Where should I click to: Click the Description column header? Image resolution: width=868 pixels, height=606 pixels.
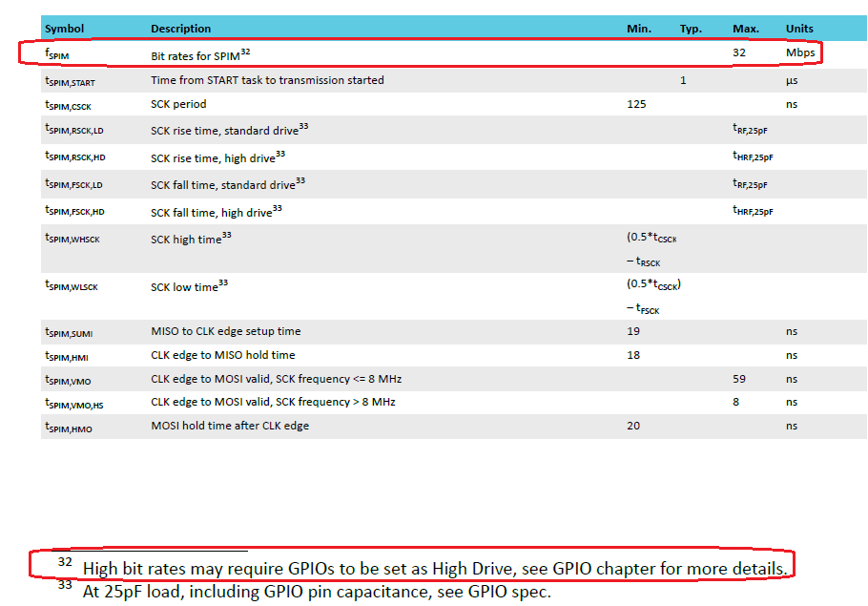click(x=180, y=29)
